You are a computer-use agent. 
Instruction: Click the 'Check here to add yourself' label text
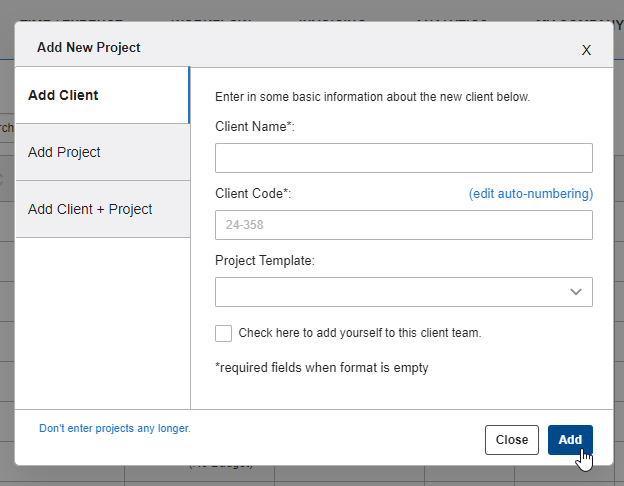point(359,333)
